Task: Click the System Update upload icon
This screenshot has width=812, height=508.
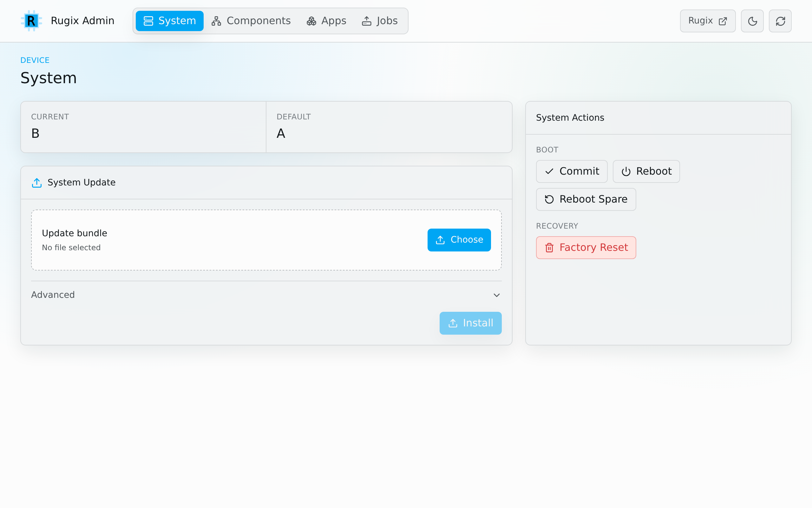Action: pos(36,183)
